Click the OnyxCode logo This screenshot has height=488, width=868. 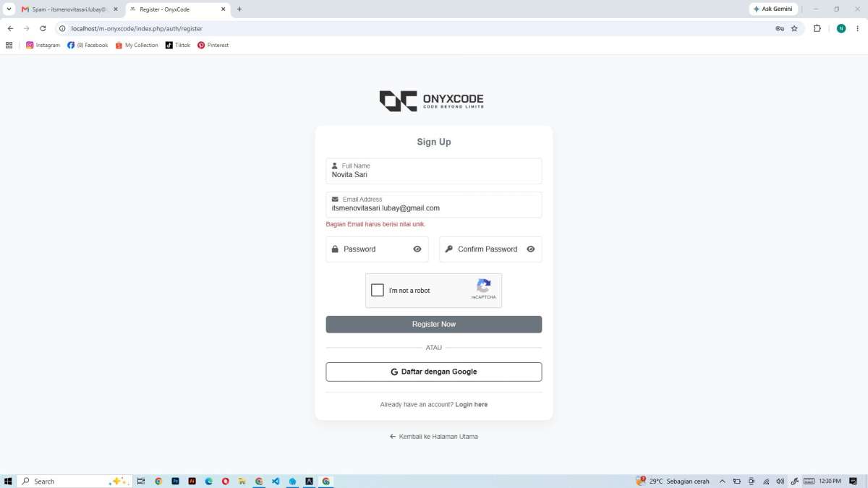coord(432,100)
